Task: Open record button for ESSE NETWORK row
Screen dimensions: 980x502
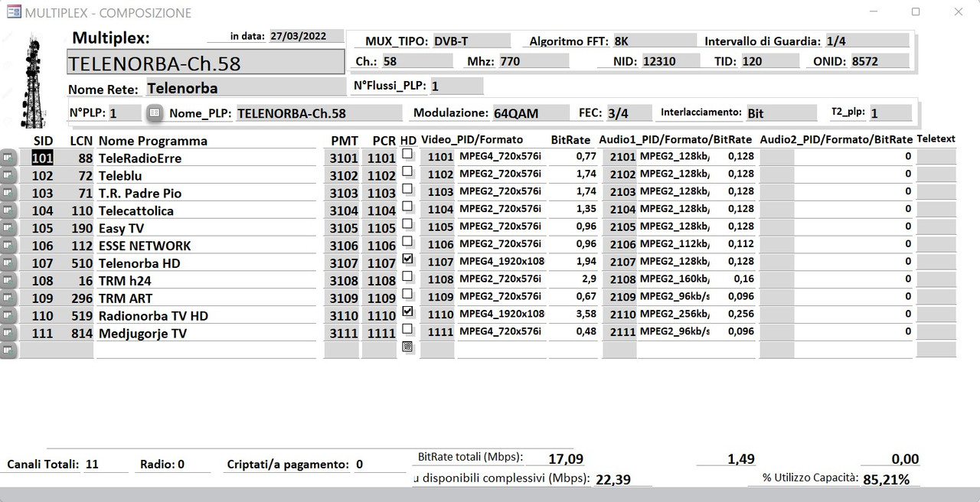Action: point(8,246)
